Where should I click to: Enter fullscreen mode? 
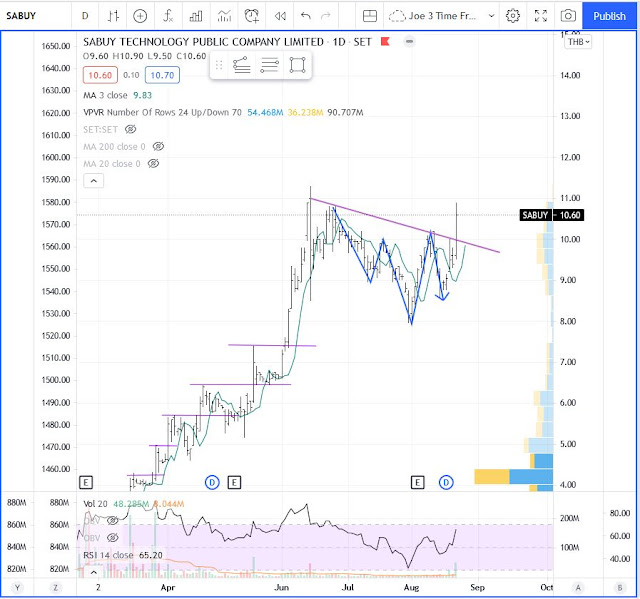tap(541, 16)
